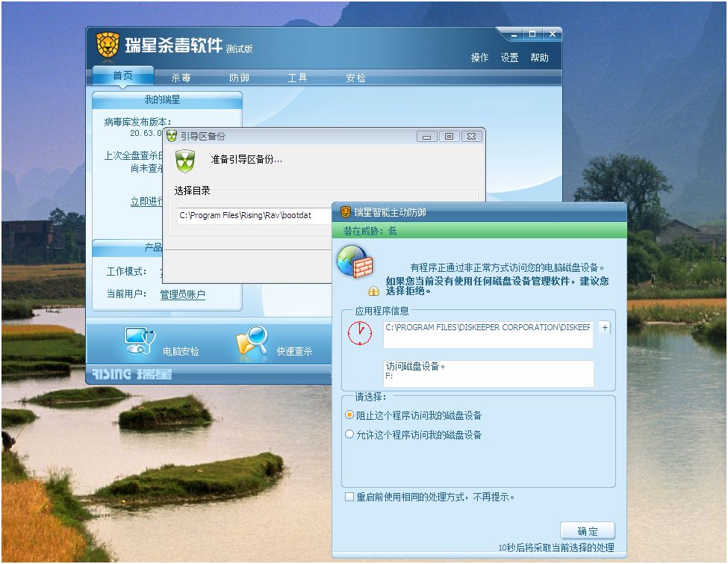728x564 pixels.
Task: Open the computer checkup (电脑安检) monitor icon
Action: point(140,341)
